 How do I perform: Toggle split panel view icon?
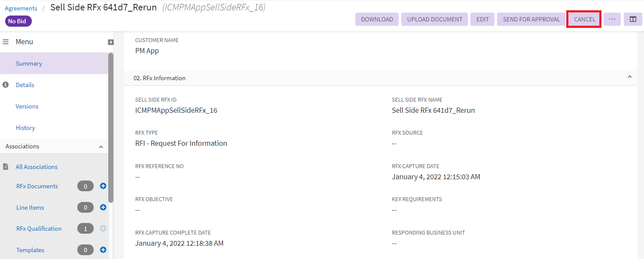[633, 19]
